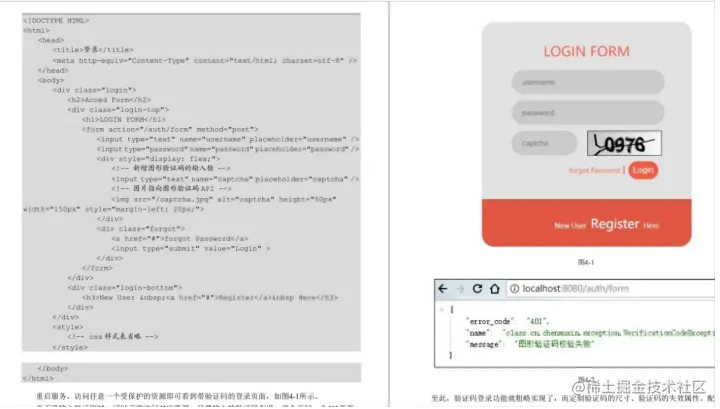Viewport: 720px width, 409px height.
Task: Click the <!DOCTYPE HTML> line in code
Action: coord(56,21)
